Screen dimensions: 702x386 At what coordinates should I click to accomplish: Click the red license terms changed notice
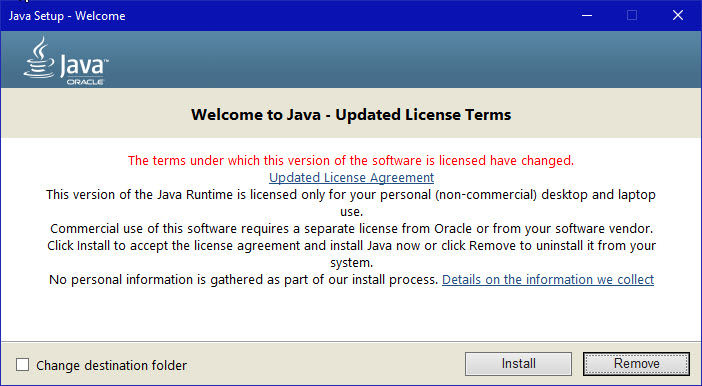(x=351, y=160)
